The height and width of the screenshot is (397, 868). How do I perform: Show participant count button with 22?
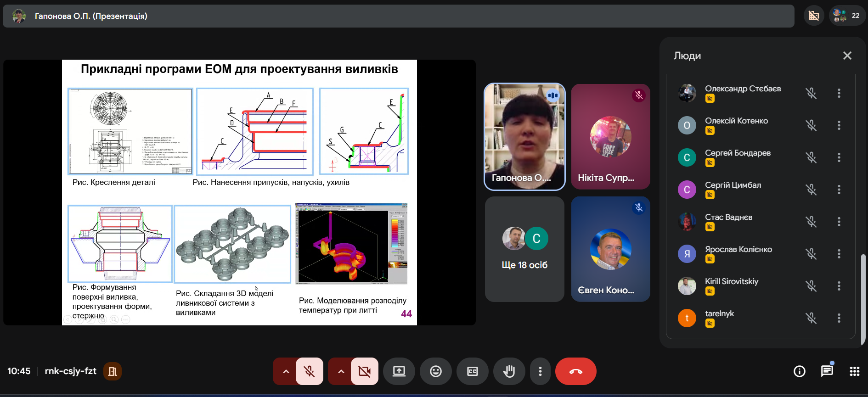[x=847, y=16]
